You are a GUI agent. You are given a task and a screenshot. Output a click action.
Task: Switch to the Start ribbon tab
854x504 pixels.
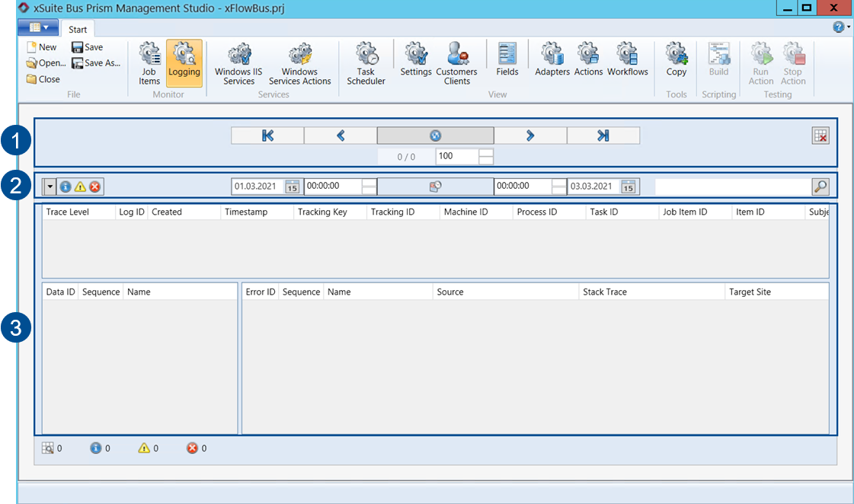click(x=78, y=30)
